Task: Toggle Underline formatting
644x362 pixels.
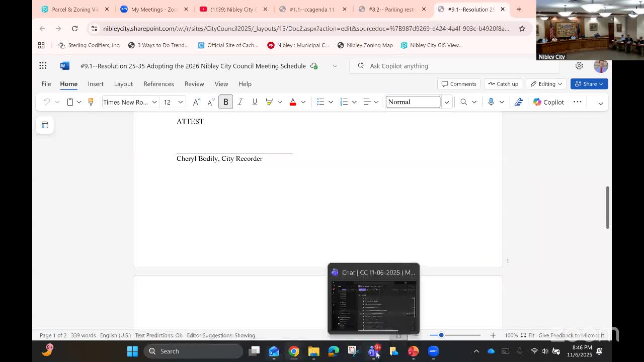Action: click(255, 102)
